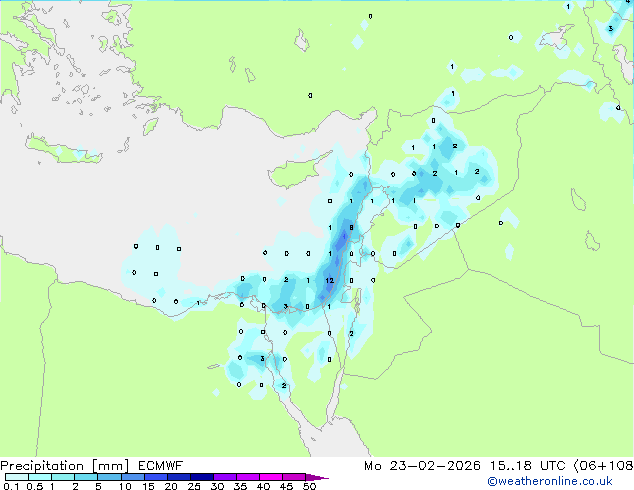Pick the 15–20 mm legend color swatch
This screenshot has height=490, width=634.
[155, 477]
